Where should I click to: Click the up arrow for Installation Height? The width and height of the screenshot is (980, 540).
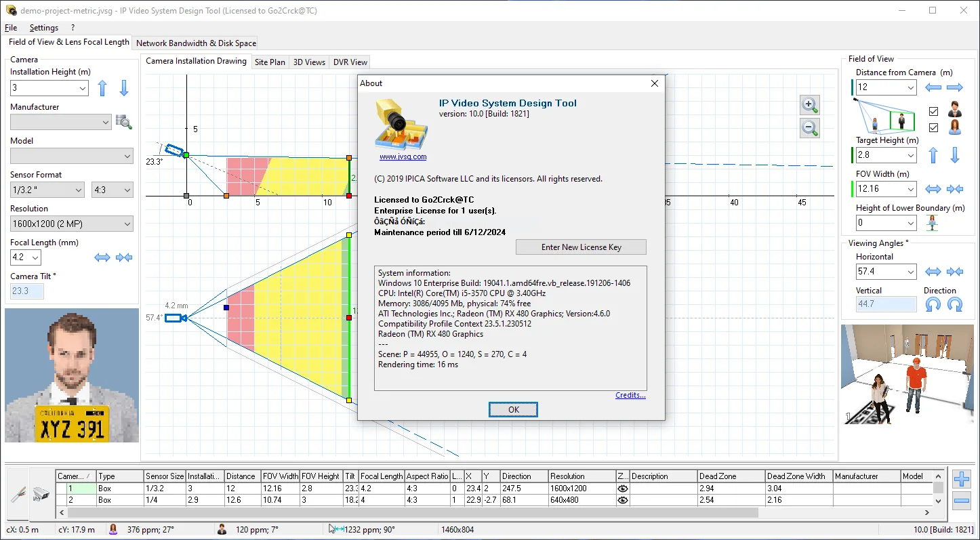(x=102, y=88)
